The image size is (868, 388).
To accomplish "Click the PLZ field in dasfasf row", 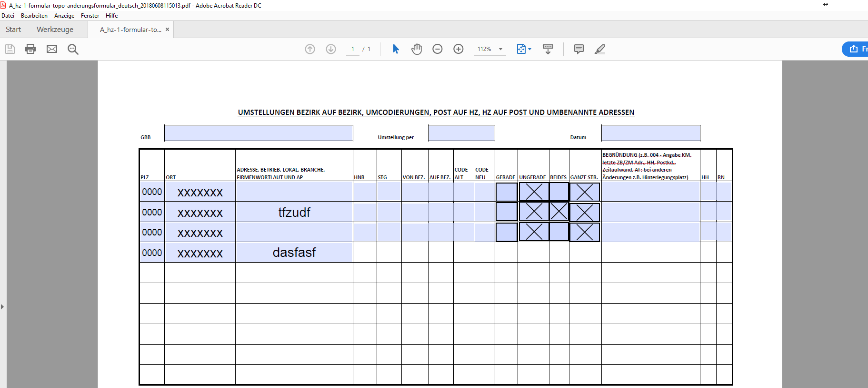I will click(x=152, y=253).
